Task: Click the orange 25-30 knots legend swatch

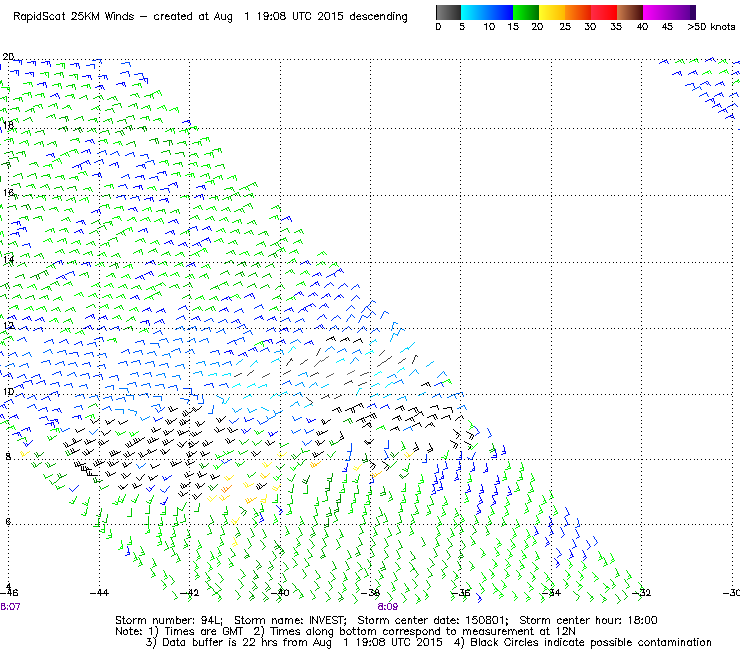Action: [578, 12]
